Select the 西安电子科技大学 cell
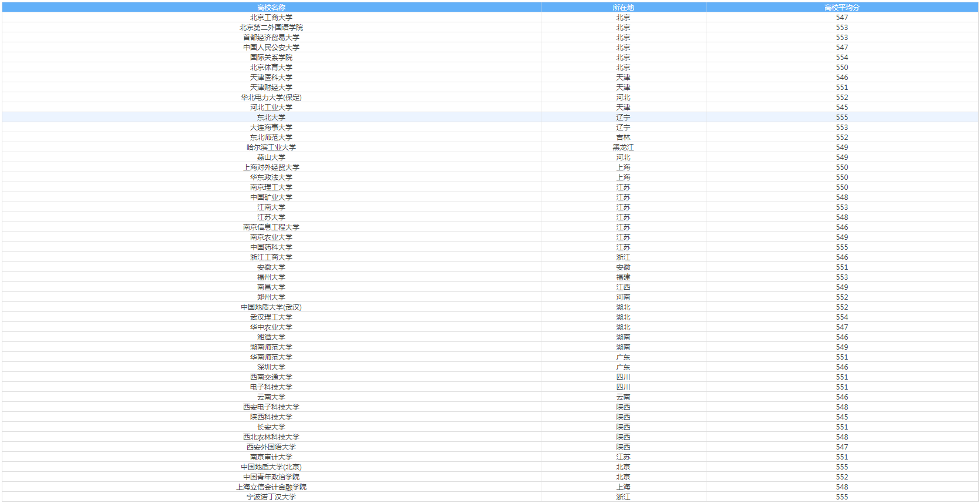980x503 pixels. 271,407
